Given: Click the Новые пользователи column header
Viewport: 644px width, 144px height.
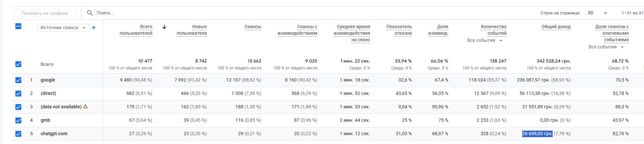Looking at the screenshot, I should point(192,30).
